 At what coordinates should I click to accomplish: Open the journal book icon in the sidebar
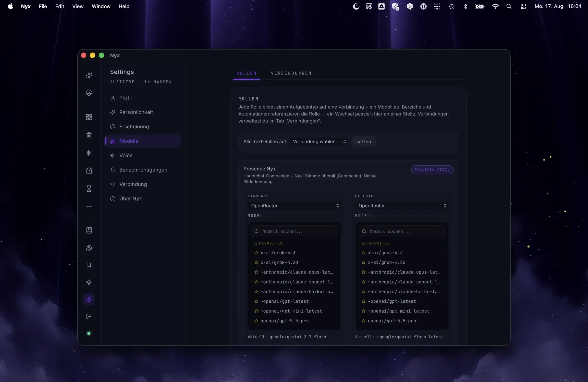tap(89, 230)
